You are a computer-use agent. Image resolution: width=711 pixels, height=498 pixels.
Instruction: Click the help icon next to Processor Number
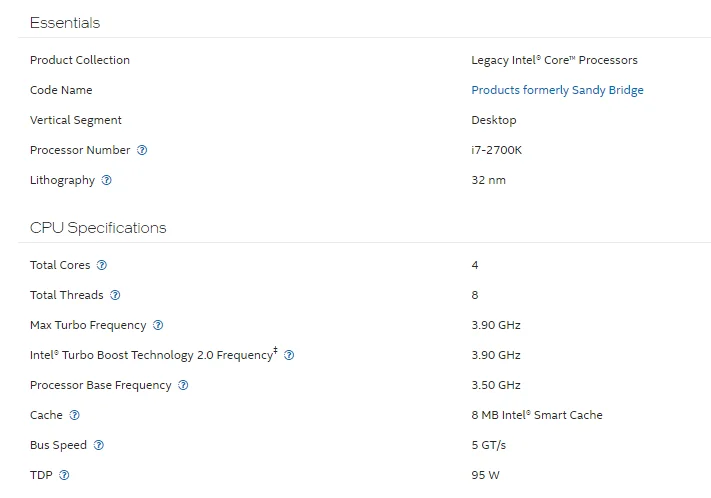click(142, 150)
